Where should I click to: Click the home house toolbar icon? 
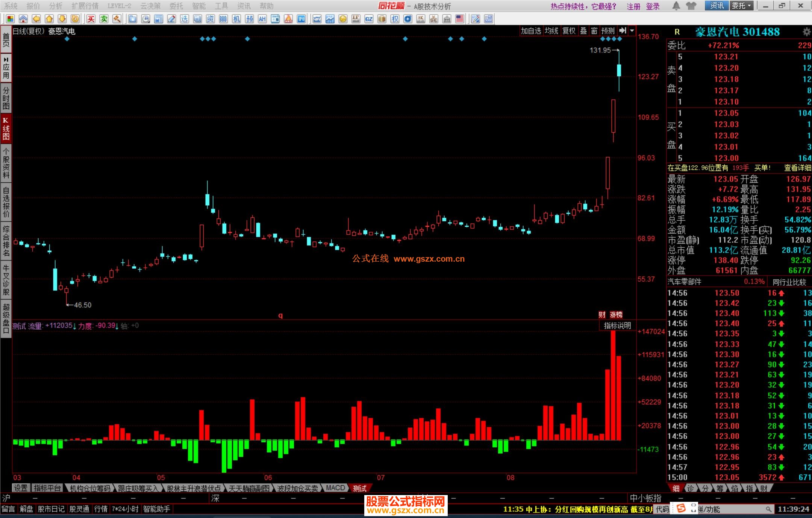coord(23,19)
